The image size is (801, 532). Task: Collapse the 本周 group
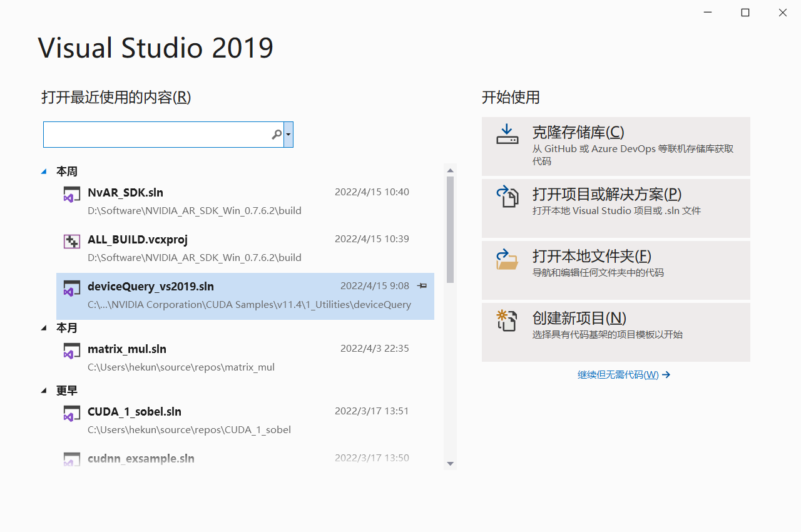tap(44, 171)
